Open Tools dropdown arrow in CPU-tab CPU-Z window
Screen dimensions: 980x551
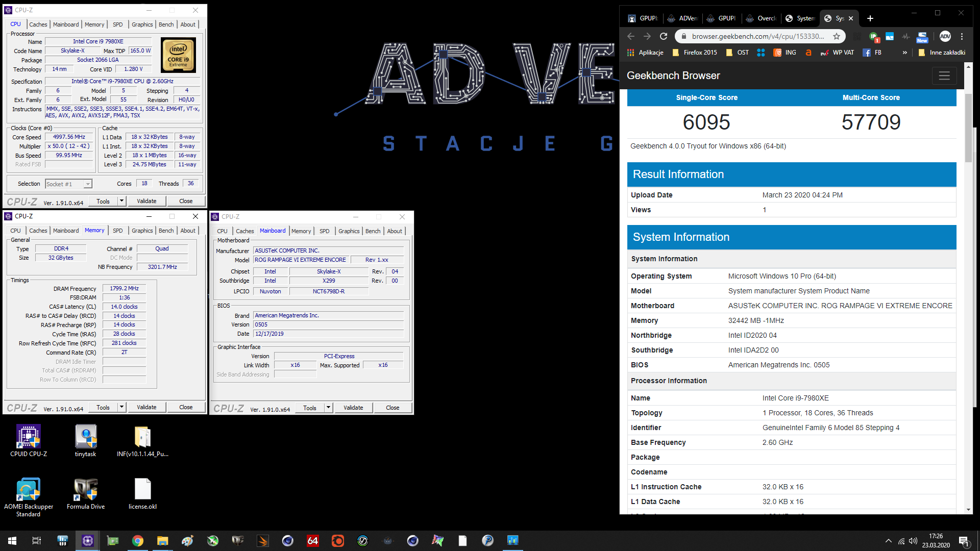pos(121,201)
